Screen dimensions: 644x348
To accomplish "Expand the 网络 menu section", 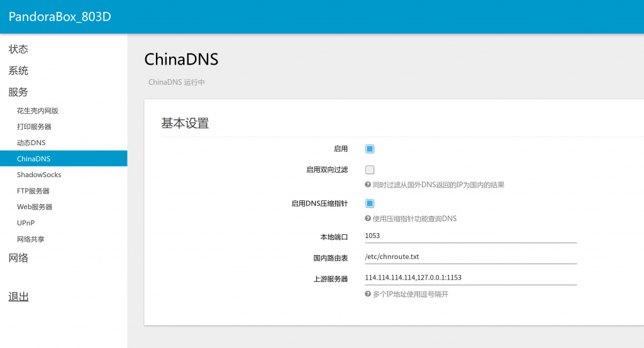I will click(18, 258).
